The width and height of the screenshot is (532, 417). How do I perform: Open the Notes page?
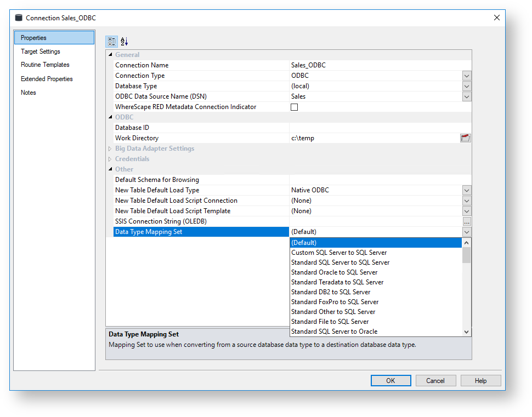tap(28, 93)
